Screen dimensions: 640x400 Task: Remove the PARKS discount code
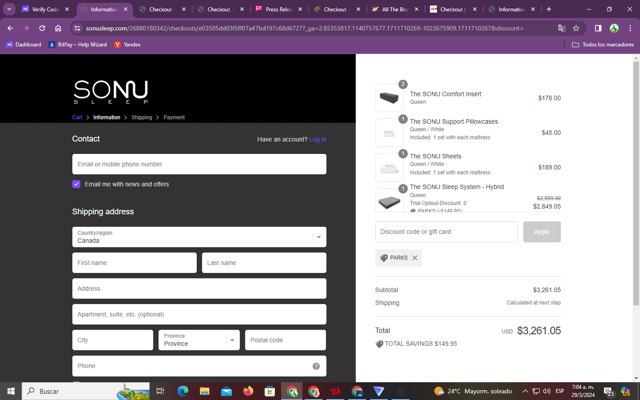tap(415, 258)
